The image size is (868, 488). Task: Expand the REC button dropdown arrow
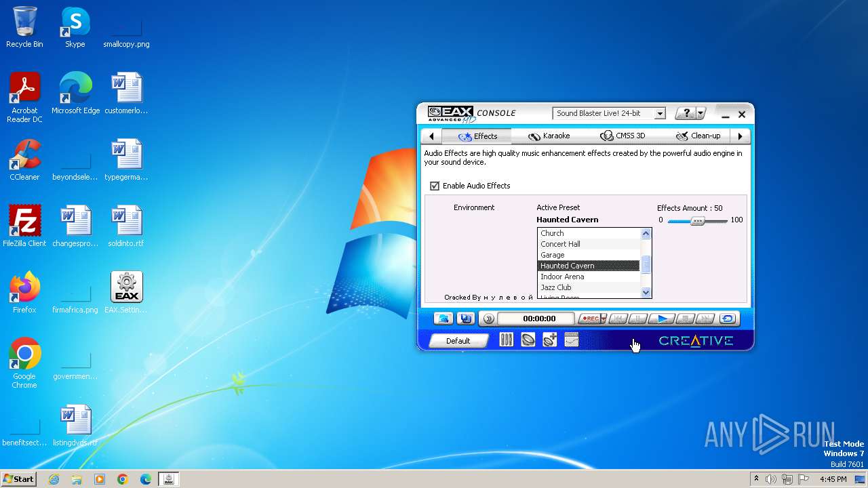pyautogui.click(x=602, y=319)
